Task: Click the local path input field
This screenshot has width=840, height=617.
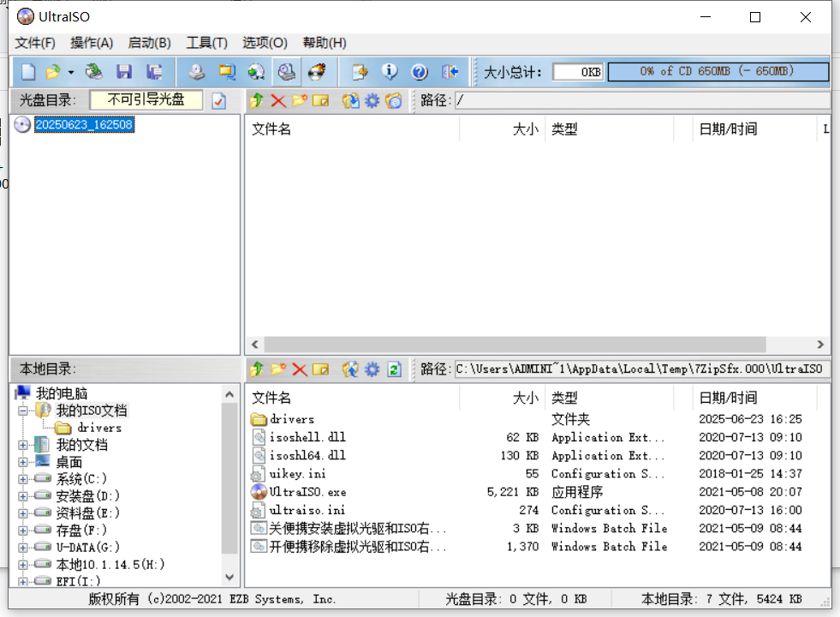Action: (642, 368)
